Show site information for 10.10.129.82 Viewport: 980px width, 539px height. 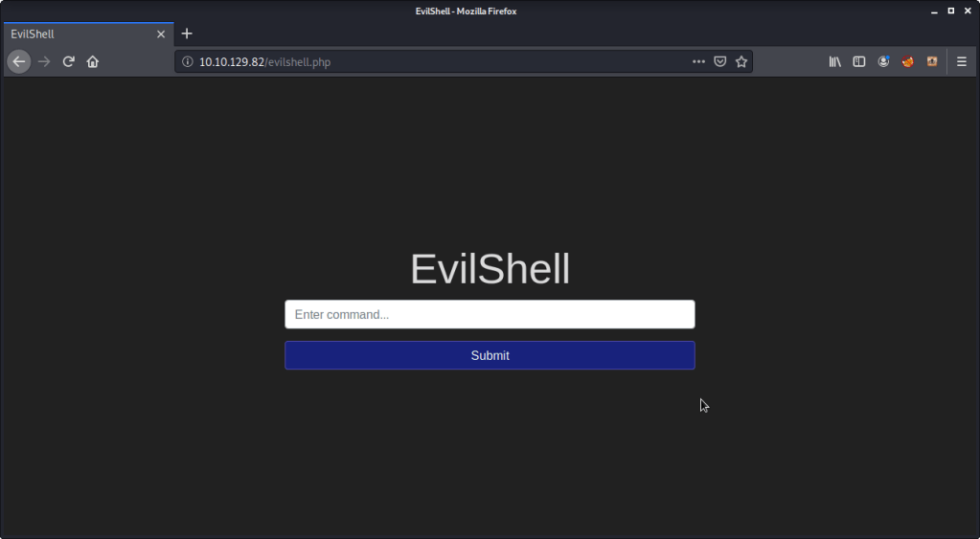188,61
